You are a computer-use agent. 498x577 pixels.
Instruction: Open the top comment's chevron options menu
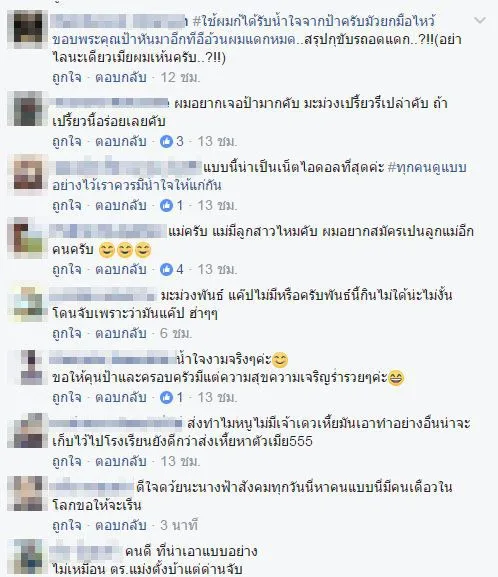[x=480, y=21]
